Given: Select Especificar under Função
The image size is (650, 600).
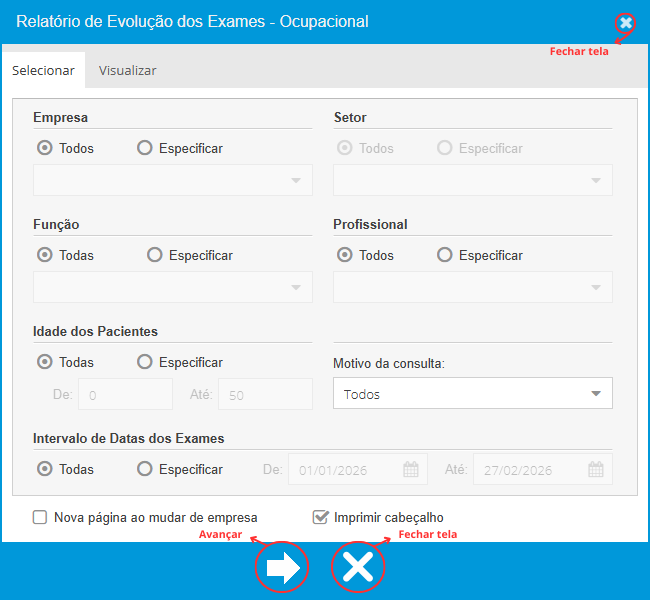Looking at the screenshot, I should point(155,255).
